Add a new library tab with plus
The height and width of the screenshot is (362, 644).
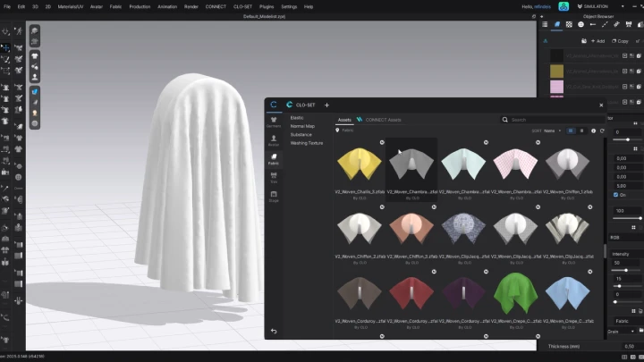327,105
